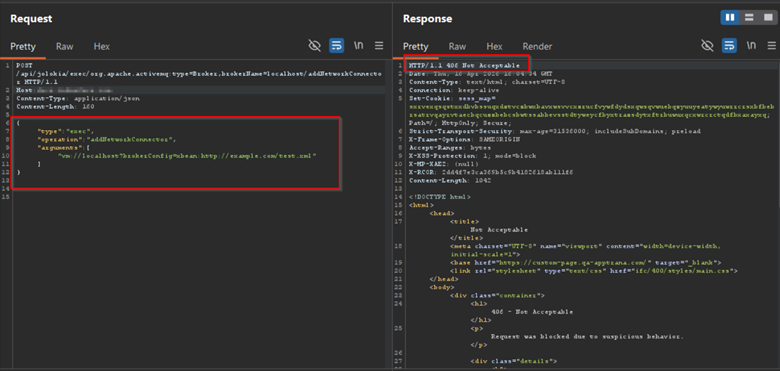
Task: Switch to Response Pretty tab
Action: pyautogui.click(x=415, y=46)
